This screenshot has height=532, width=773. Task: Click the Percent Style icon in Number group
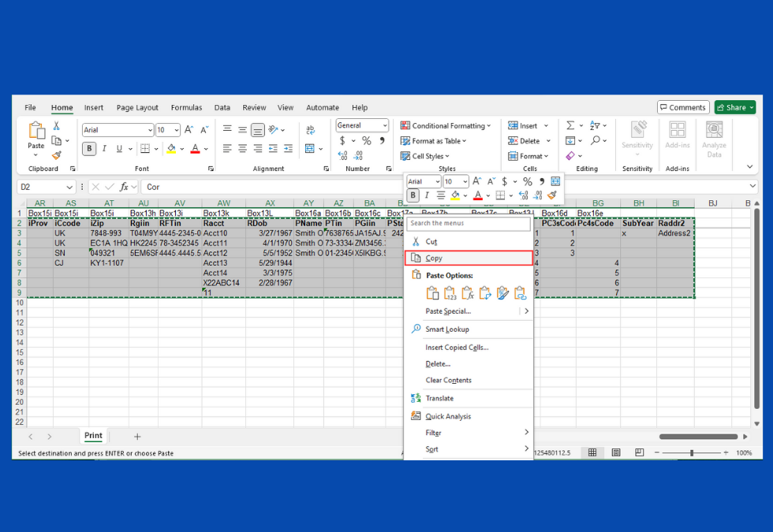tap(366, 141)
